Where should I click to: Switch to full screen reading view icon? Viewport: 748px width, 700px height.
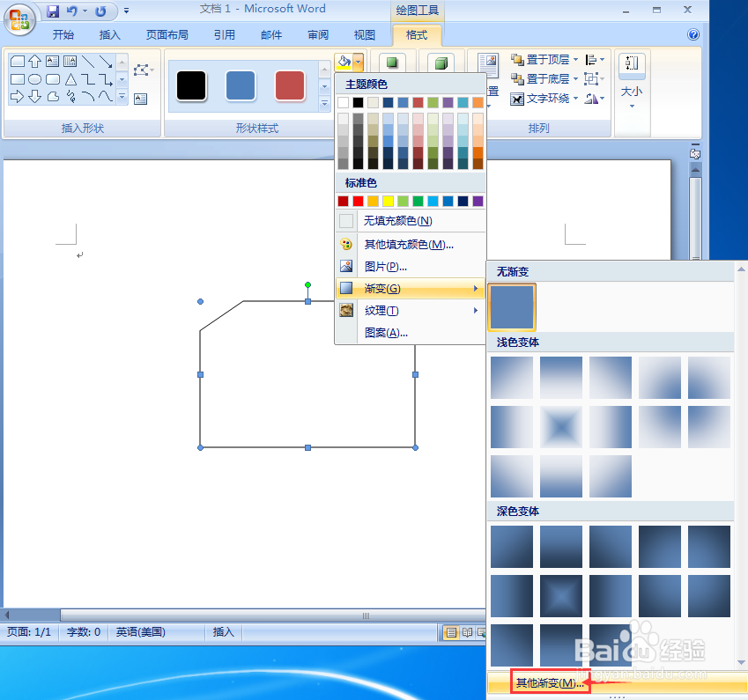[468, 632]
